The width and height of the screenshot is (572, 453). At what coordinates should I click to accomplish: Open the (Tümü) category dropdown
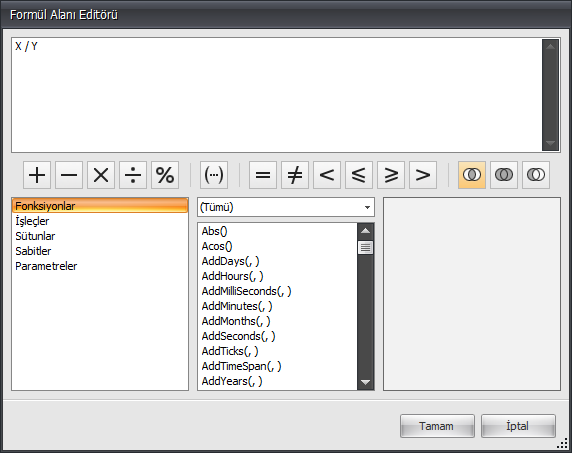tap(286, 207)
